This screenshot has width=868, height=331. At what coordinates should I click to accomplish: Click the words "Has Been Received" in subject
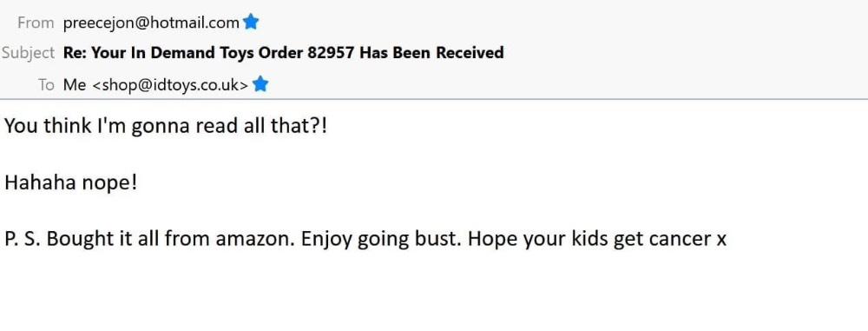coord(431,53)
